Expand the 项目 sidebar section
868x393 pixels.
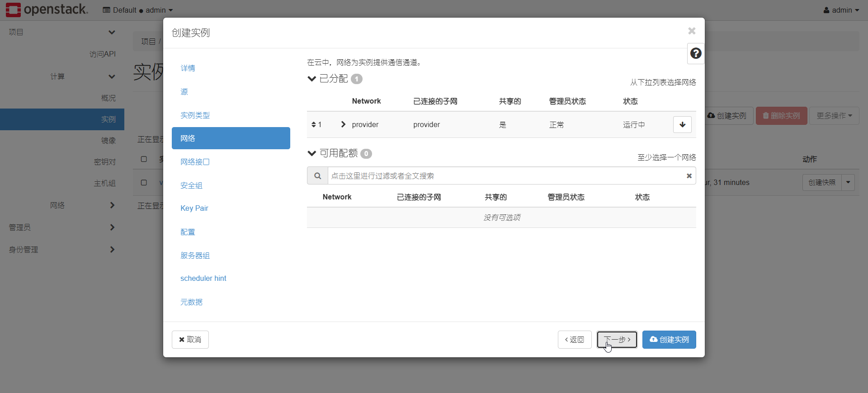[x=62, y=32]
